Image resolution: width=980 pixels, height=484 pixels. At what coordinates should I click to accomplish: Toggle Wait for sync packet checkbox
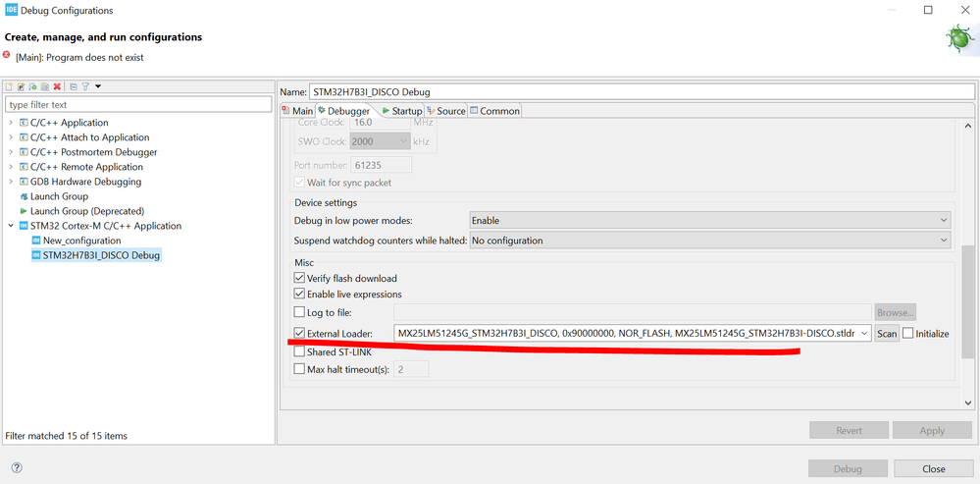(299, 183)
